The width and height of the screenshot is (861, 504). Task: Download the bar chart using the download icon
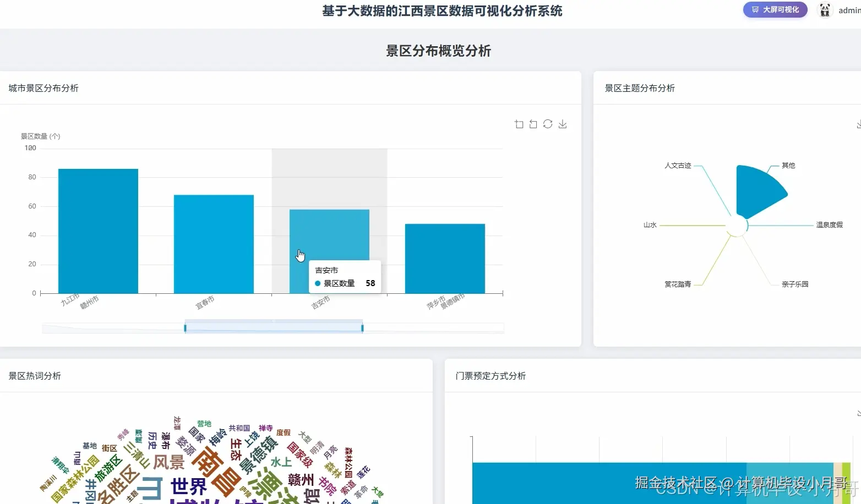coord(562,124)
